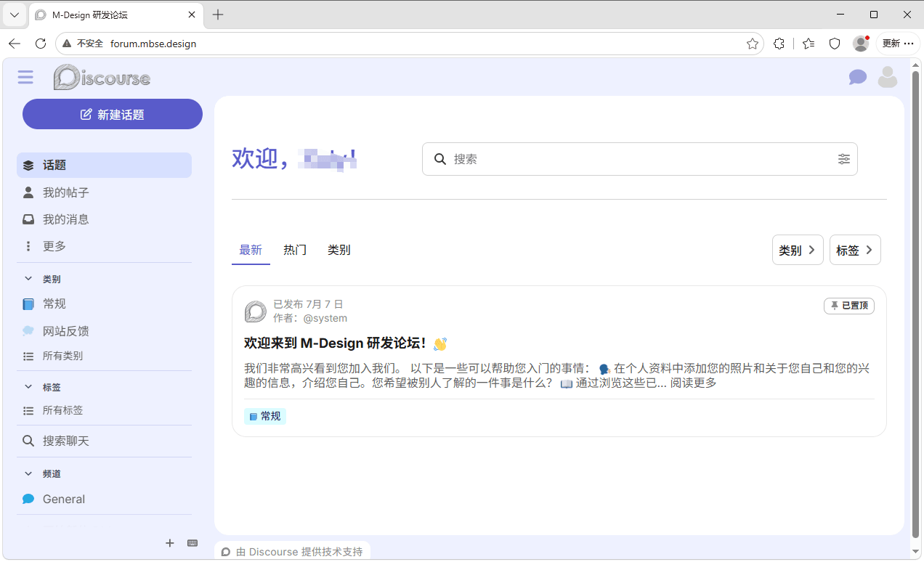
Task: Open the 常规 category in sidebar
Action: (x=104, y=304)
